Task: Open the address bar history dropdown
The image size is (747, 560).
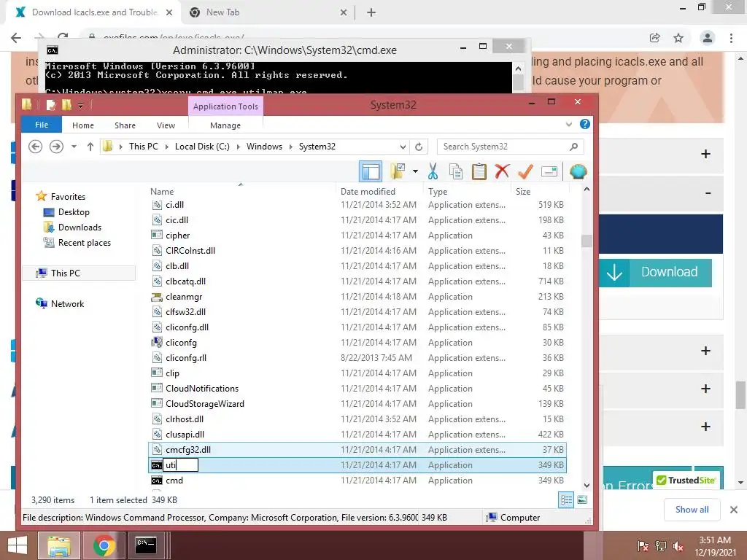Action: coord(403,147)
